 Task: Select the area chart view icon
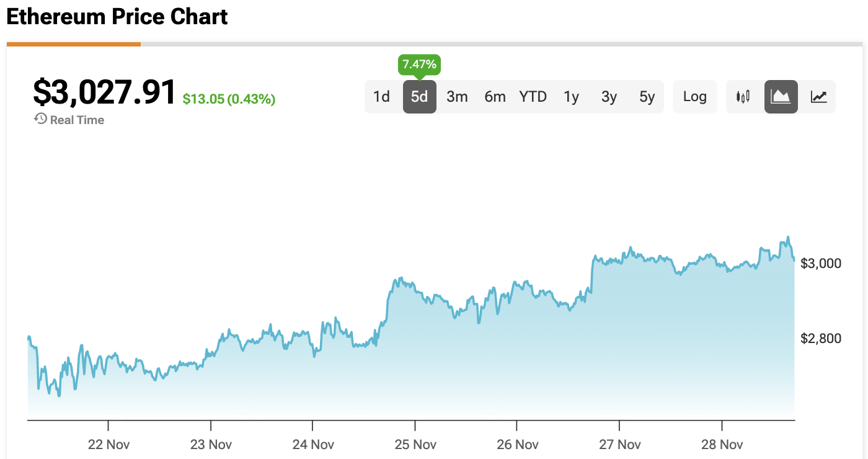pyautogui.click(x=781, y=97)
